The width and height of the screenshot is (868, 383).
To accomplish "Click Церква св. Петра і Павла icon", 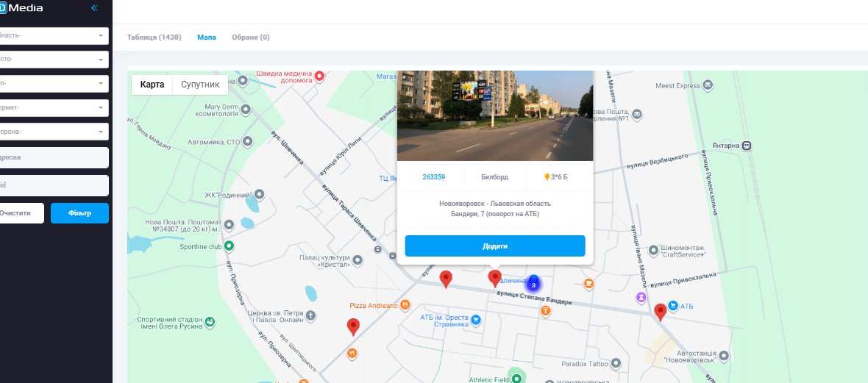I will [x=310, y=316].
